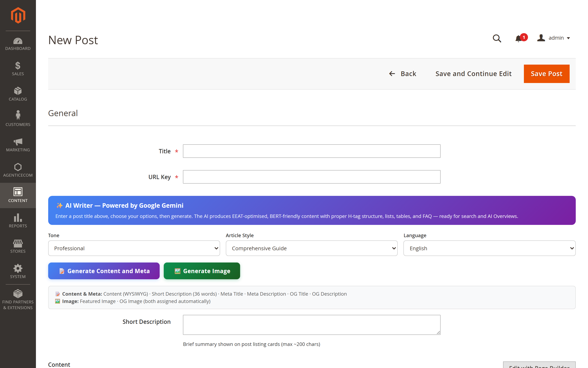Screen dimensions: 588x368
Task: Click Generate Content and Meta
Action: [104, 271]
